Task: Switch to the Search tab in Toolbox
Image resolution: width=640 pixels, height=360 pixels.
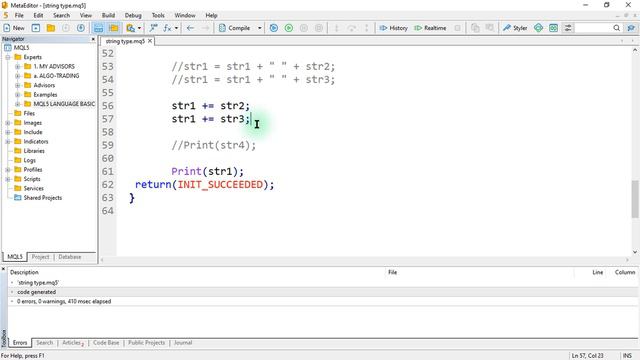Action: coord(44,343)
